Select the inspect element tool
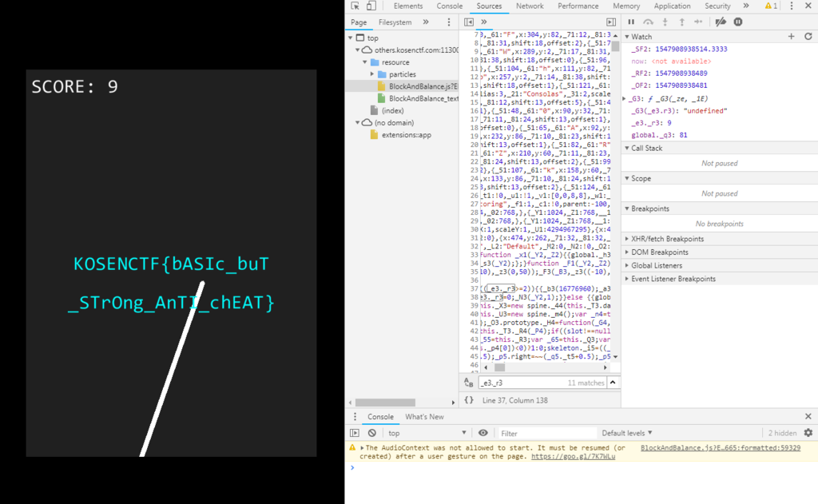 353,6
